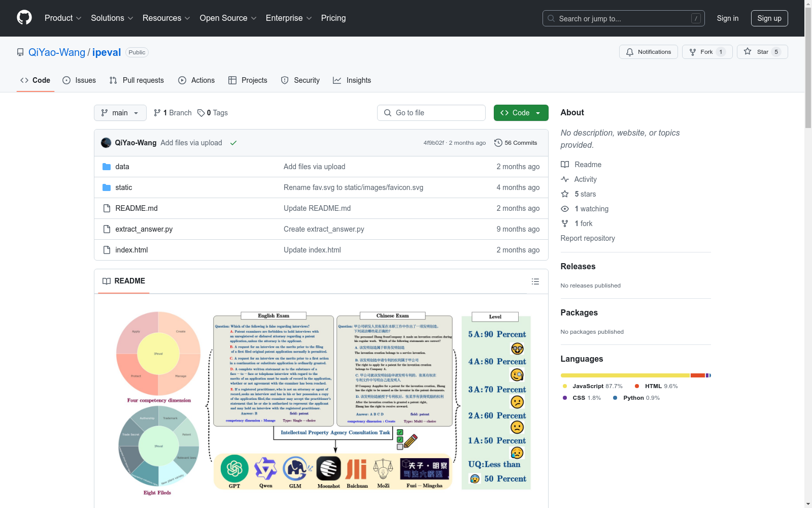Open the Security tab

click(x=300, y=80)
